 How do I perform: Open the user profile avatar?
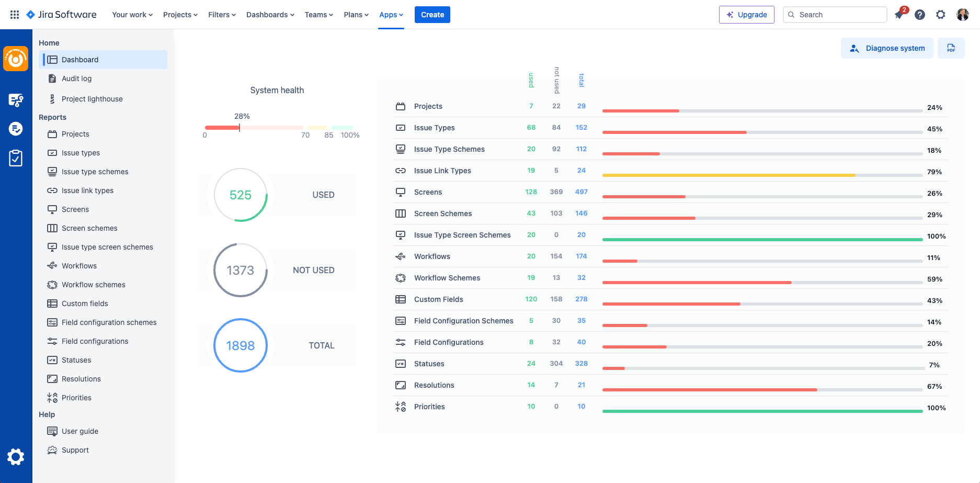click(x=963, y=15)
